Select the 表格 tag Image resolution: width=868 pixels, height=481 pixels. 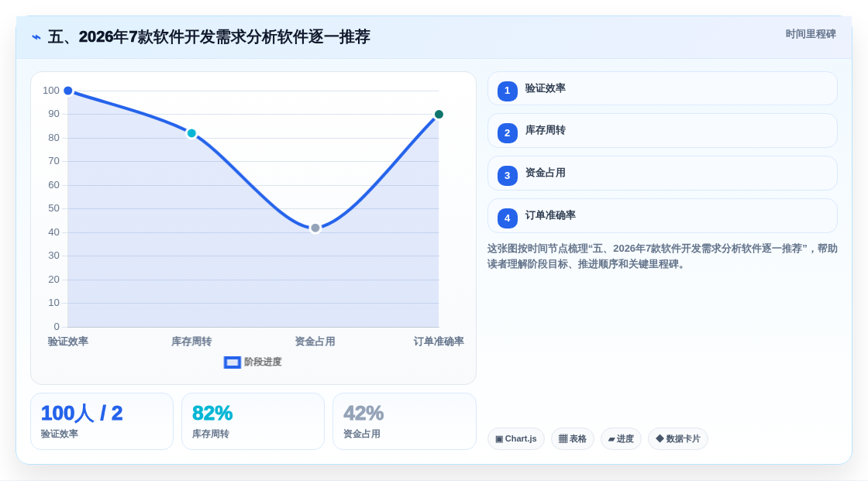pos(573,439)
